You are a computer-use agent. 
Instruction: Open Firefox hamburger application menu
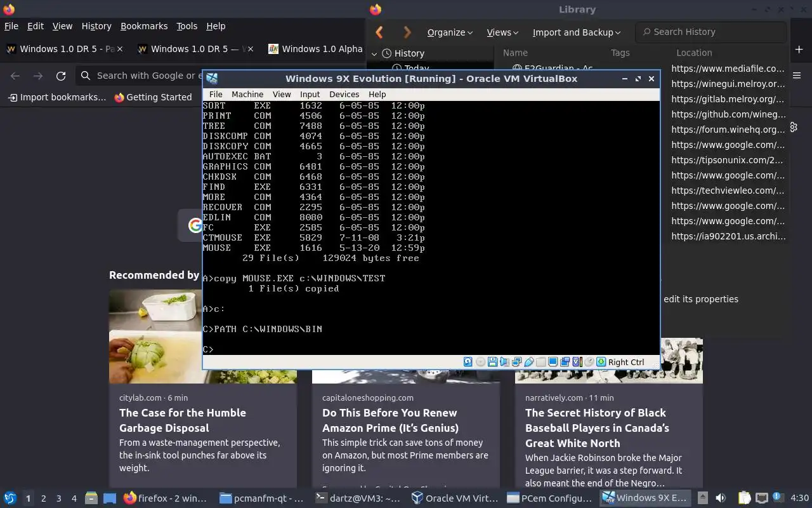click(797, 76)
